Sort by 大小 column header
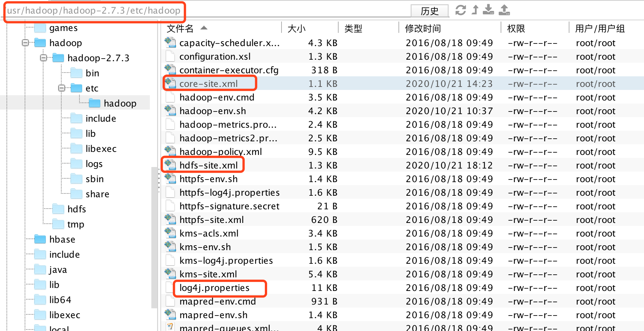Viewport: 644px width, 331px height. tap(297, 28)
